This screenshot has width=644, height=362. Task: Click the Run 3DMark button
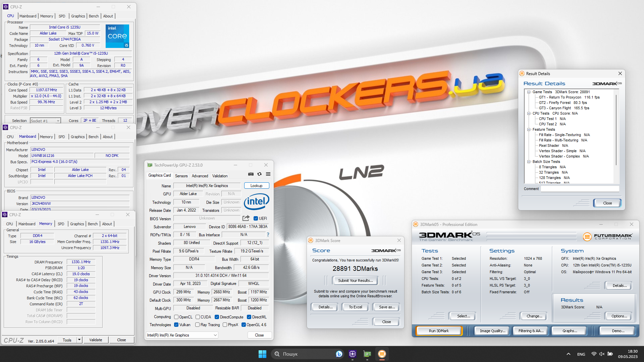pyautogui.click(x=439, y=331)
